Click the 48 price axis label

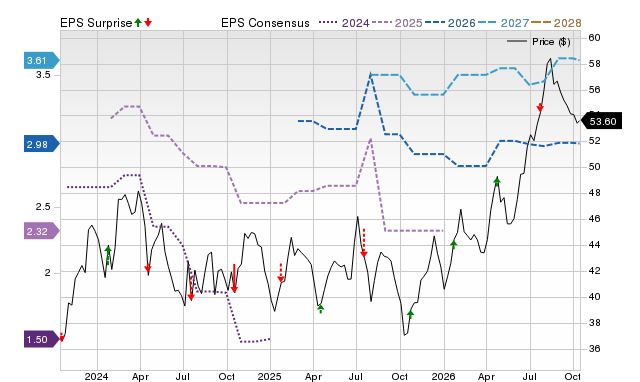tap(594, 193)
